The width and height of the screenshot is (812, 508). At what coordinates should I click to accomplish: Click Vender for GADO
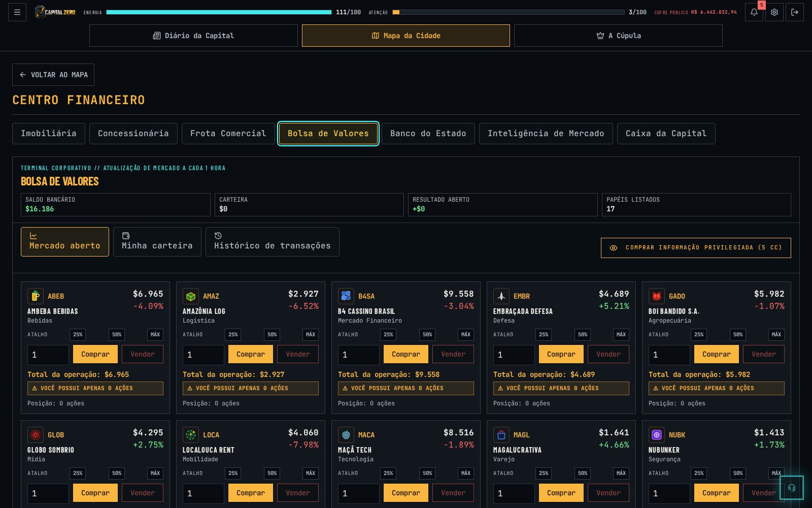[764, 354]
